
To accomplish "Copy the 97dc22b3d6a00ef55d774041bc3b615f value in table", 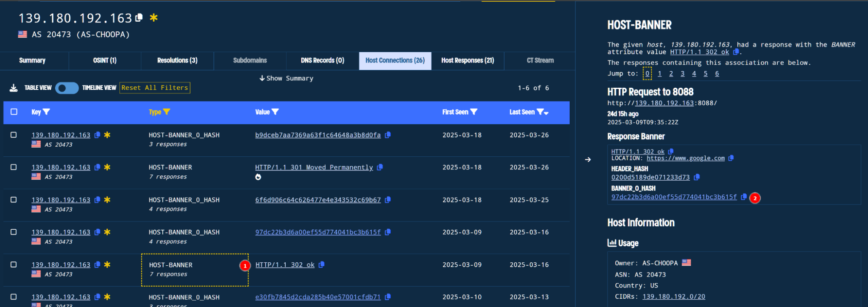I will (388, 232).
